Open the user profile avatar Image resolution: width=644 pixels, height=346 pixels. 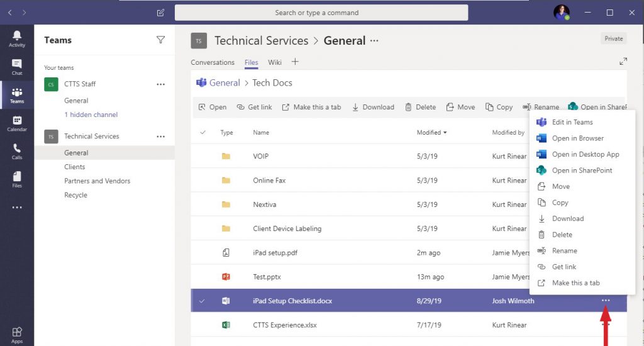point(562,13)
